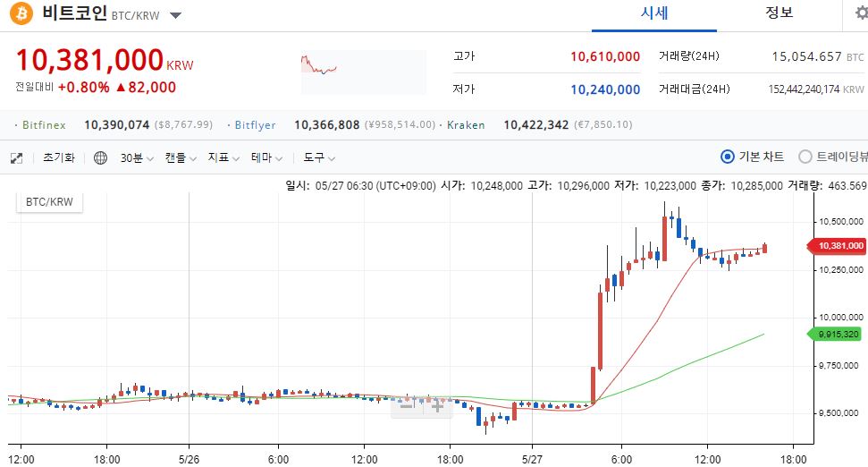The image size is (868, 467).
Task: Reset the chart with 초기화 button
Action: click(x=59, y=157)
